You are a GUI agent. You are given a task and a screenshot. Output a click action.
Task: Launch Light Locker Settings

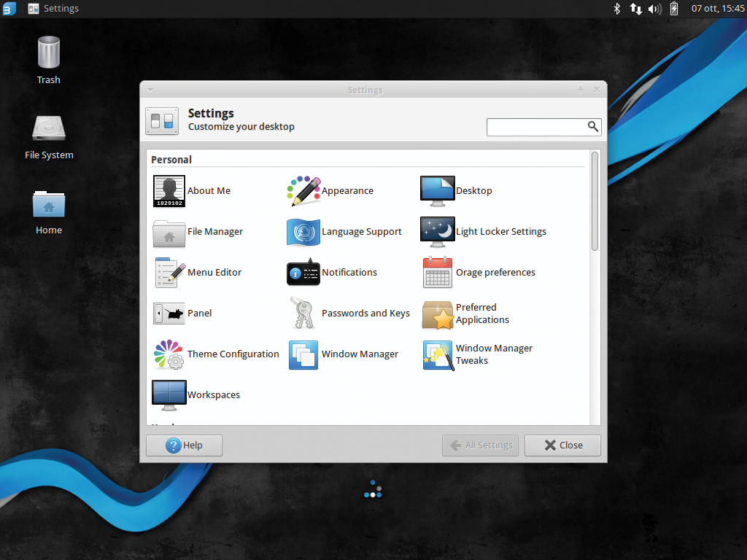438,232
